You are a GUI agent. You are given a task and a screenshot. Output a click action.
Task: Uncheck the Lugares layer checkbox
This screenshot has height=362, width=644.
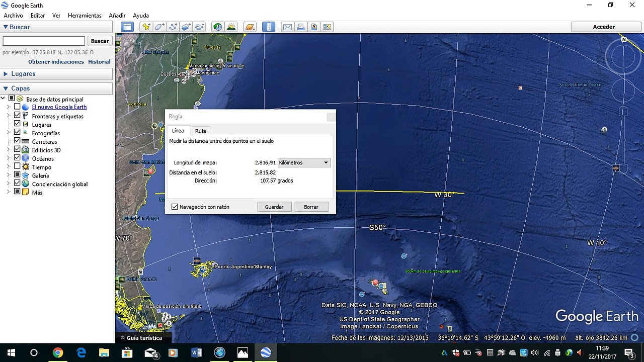(x=17, y=124)
